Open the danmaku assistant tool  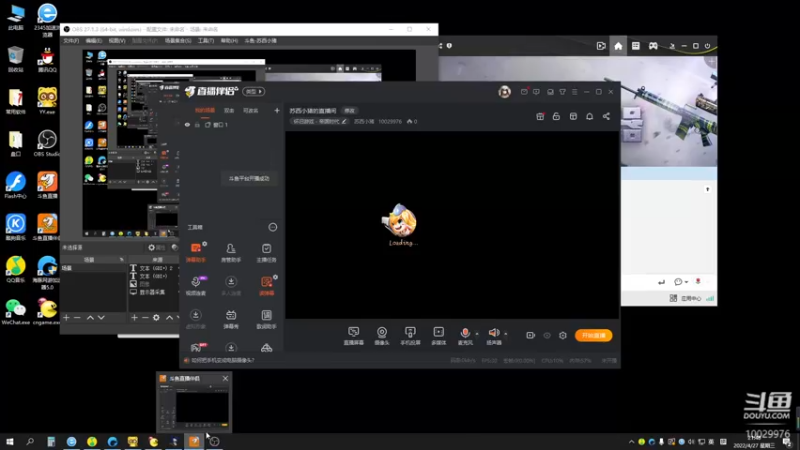tap(196, 252)
